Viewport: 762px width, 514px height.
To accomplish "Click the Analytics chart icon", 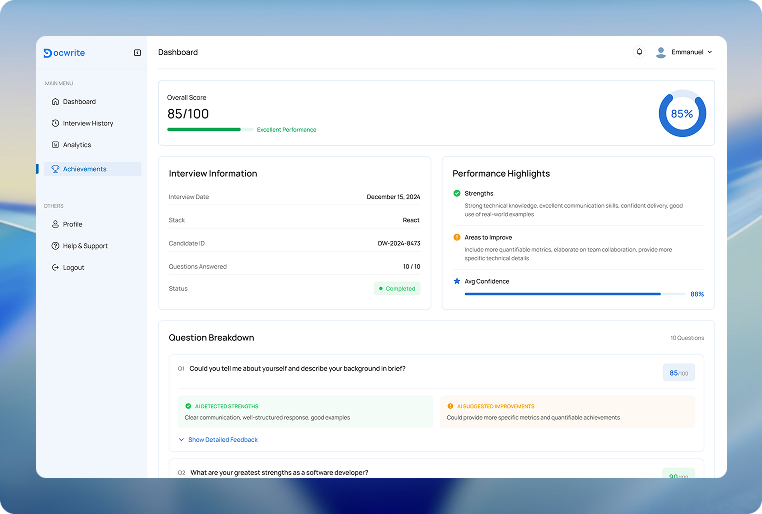I will click(55, 145).
